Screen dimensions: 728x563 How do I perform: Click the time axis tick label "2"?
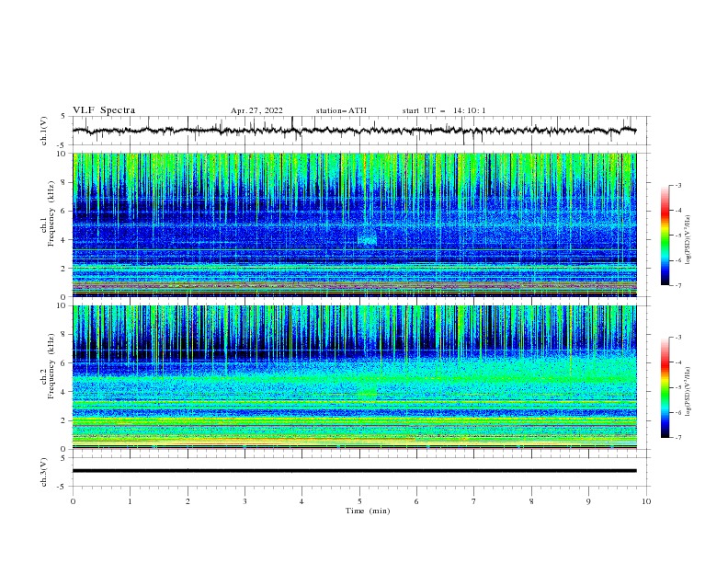click(188, 501)
